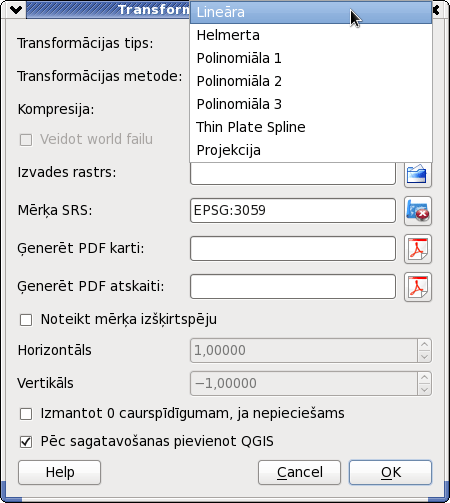The width and height of the screenshot is (450, 503).
Task: Uncheck Pēc sagatavošanas pievienot QGIS
Action: click(26, 442)
